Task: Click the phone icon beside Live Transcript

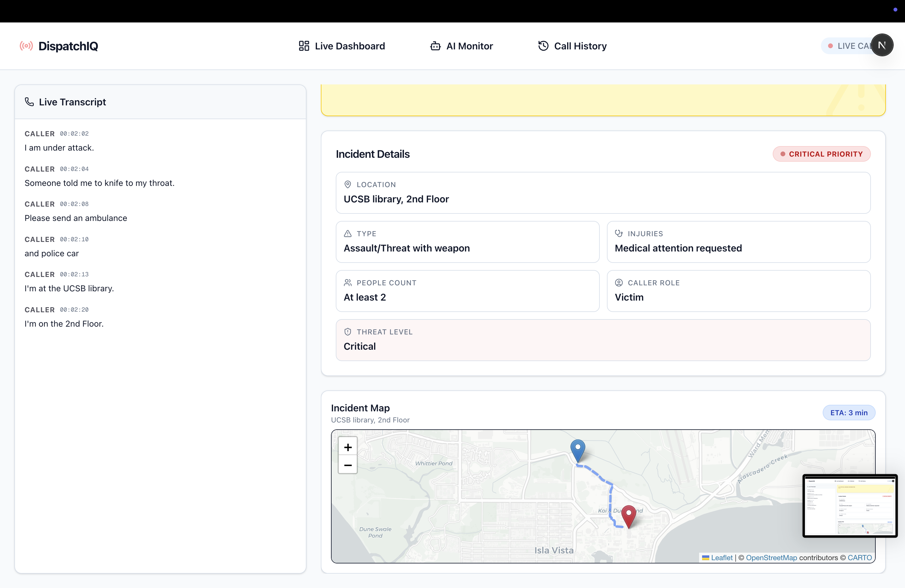Action: point(29,102)
